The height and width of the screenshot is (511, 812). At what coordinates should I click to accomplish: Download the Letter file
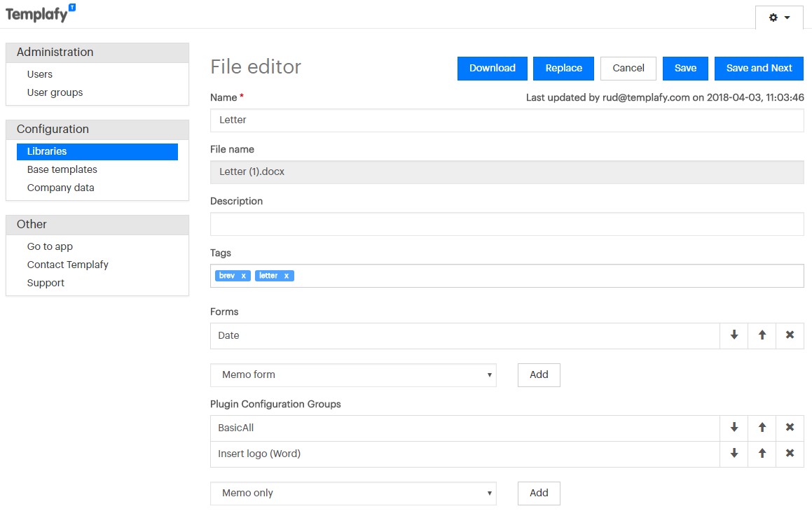[x=492, y=69]
